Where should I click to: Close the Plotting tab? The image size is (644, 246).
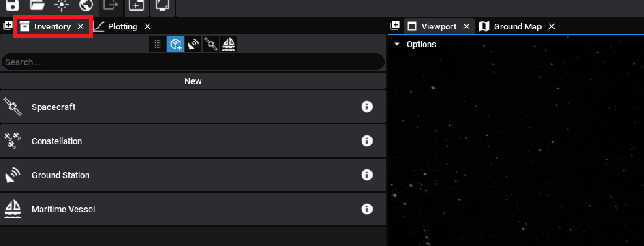(x=148, y=26)
